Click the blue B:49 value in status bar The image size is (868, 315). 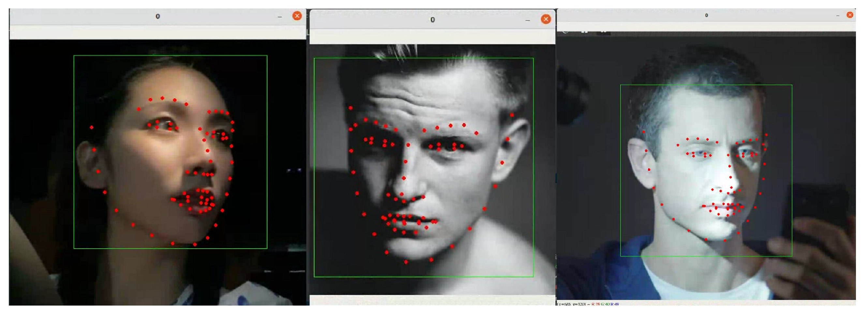click(615, 304)
